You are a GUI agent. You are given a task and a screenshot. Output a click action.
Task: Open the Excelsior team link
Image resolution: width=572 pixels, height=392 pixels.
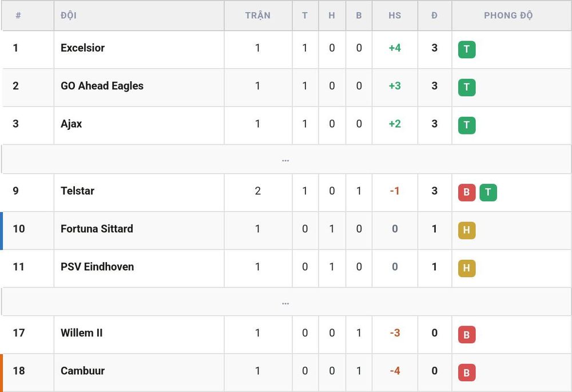[x=82, y=48]
